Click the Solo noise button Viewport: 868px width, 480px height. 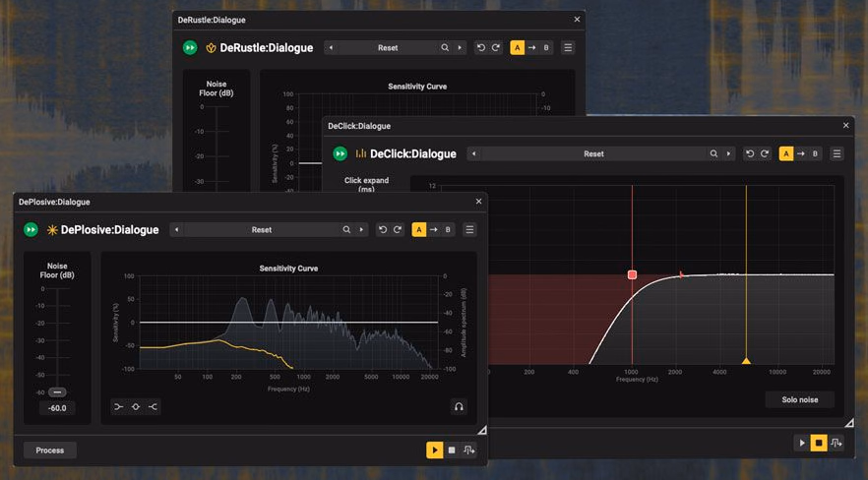coord(799,399)
